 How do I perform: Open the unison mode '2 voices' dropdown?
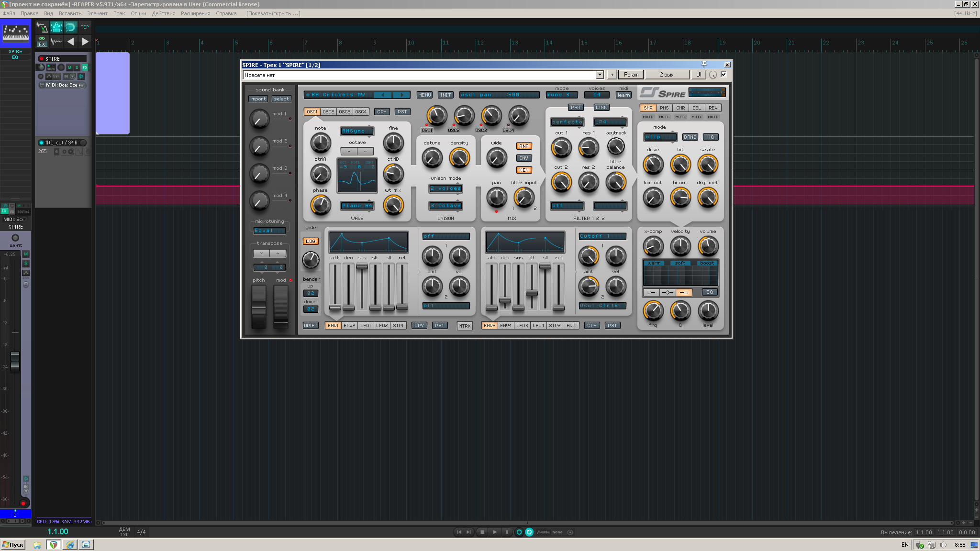click(x=445, y=188)
